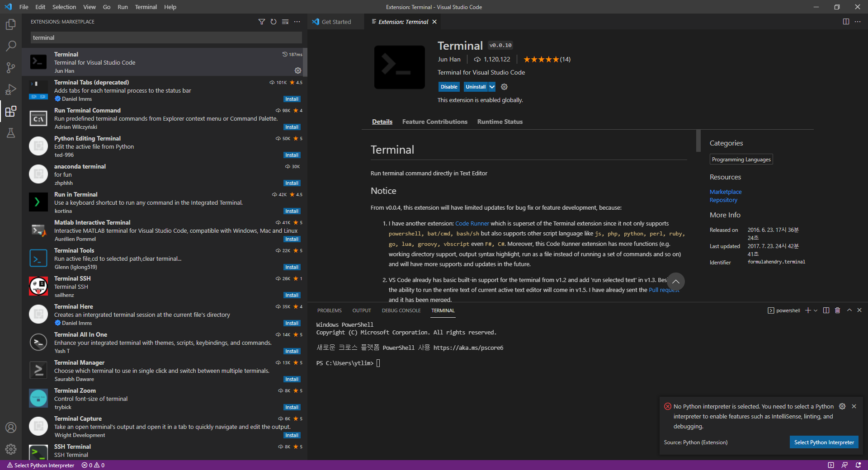Close the Extension: Terminal tab

[434, 22]
